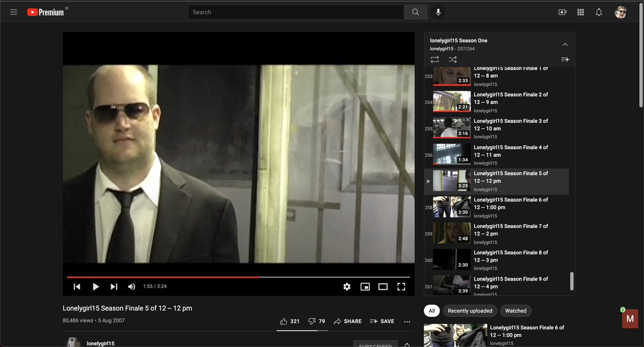This screenshot has width=644, height=347.
Task: Toggle shuffle playlist
Action: (x=452, y=60)
